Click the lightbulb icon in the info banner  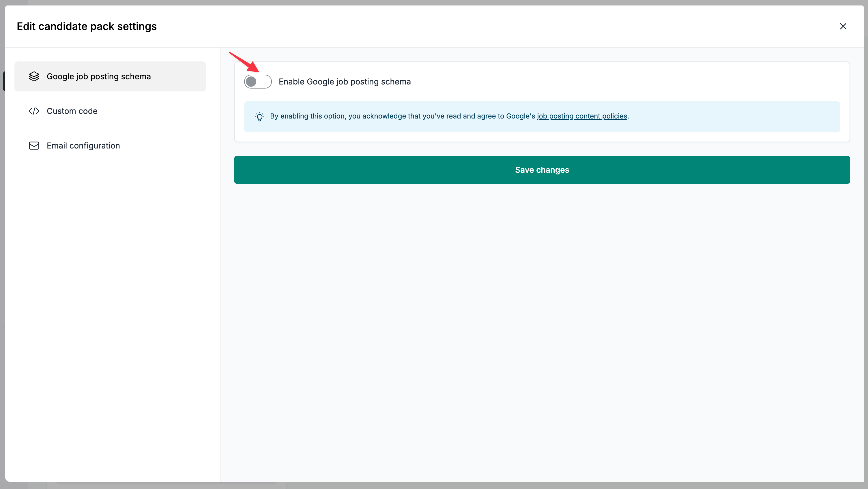point(259,116)
